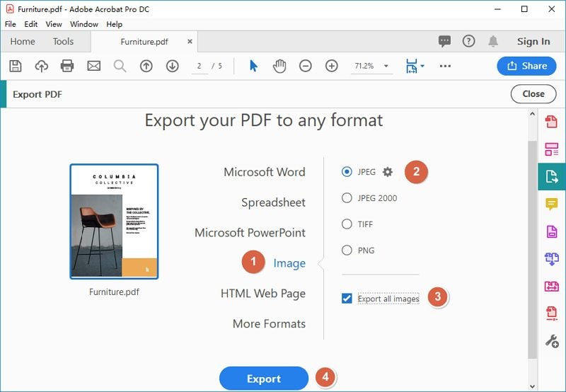Open the Window menu

tap(84, 24)
